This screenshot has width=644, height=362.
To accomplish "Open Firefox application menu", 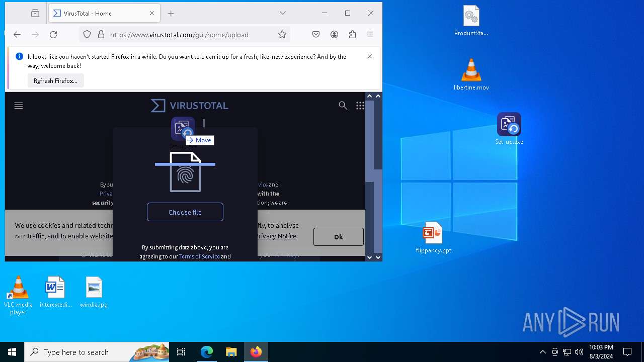I will (x=370, y=35).
